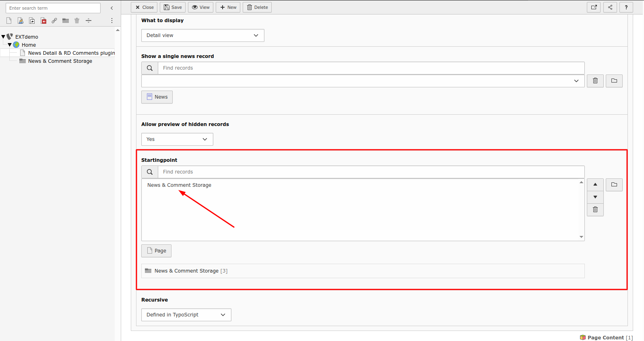Open Allow preview of hidden records dropdown

(x=177, y=139)
